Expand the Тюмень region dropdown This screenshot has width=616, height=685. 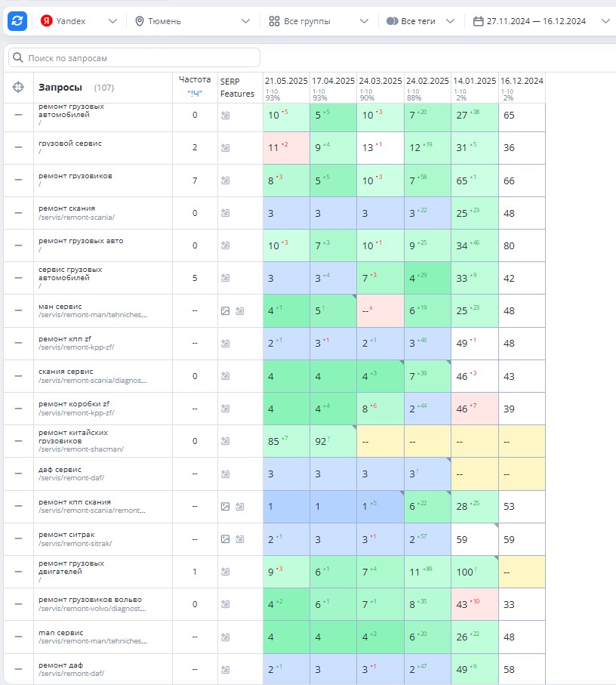click(x=192, y=21)
